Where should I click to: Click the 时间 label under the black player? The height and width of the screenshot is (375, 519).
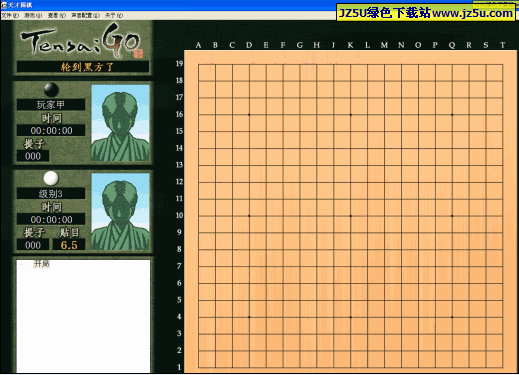coord(51,118)
